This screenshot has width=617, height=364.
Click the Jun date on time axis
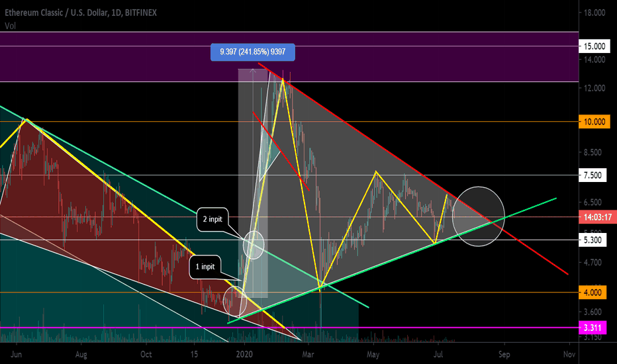(16, 355)
